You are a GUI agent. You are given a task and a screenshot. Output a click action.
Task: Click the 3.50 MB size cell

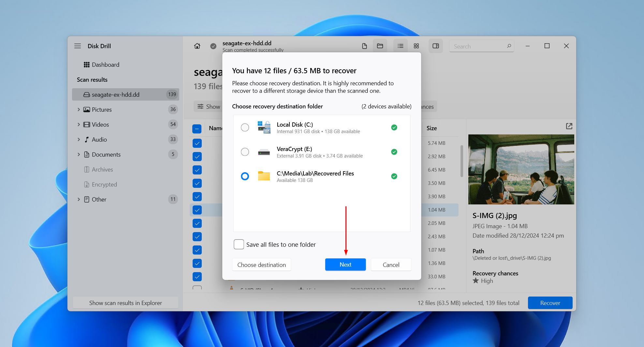436,183
